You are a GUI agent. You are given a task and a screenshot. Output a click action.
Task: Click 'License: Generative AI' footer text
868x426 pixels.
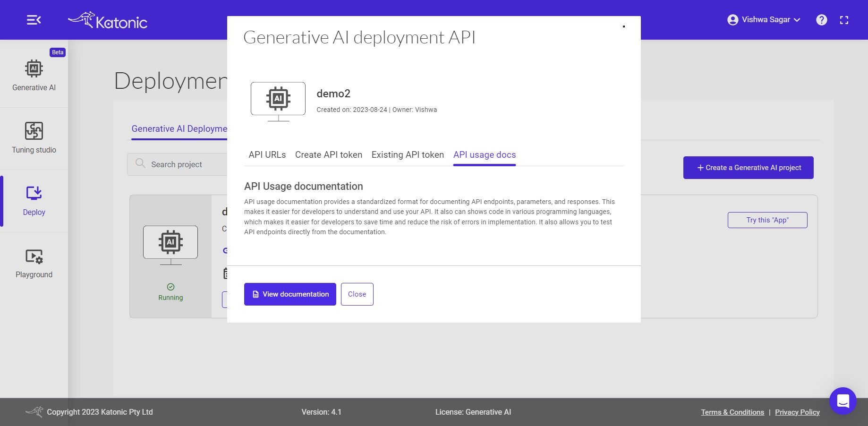coord(473,412)
